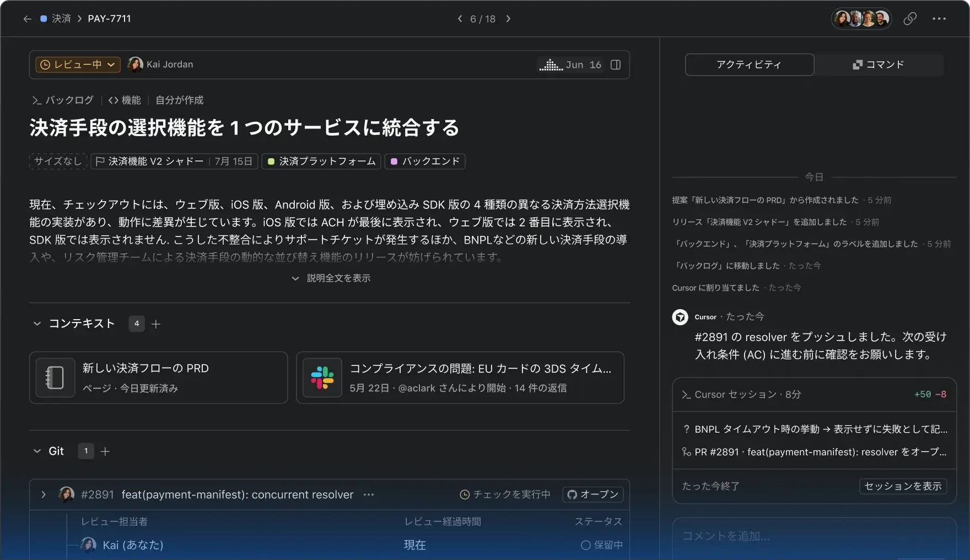Viewport: 970px width, 560px height.
Task: Select the バックログ status tag
Action: click(63, 100)
